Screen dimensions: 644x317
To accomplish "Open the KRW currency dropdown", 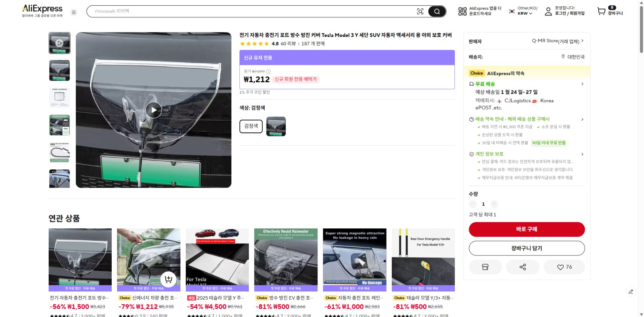I will 525,14.
